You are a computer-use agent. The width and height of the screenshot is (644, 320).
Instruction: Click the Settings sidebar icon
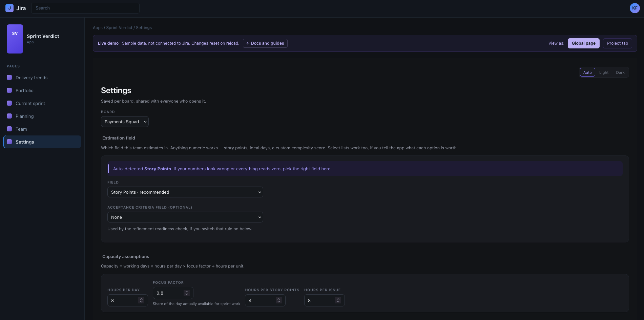click(x=9, y=142)
